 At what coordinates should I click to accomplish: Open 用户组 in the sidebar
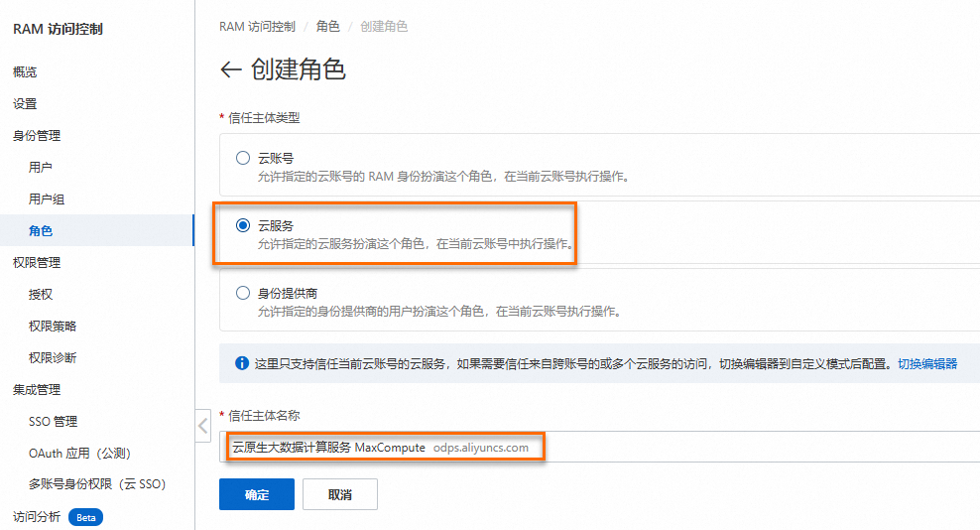click(x=47, y=199)
